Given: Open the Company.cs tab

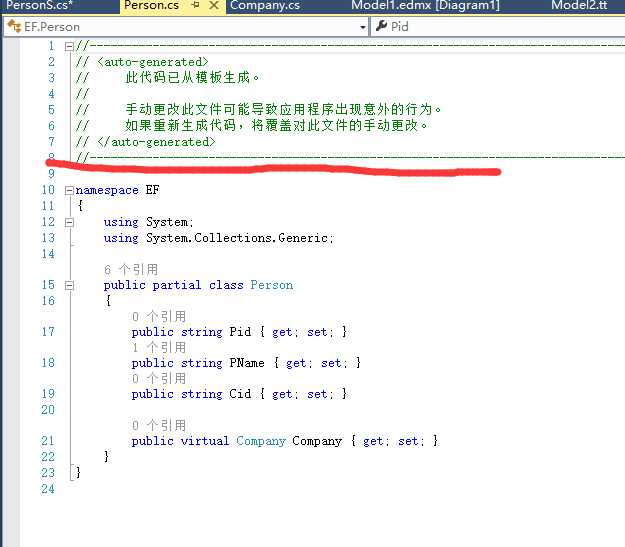Looking at the screenshot, I should click(x=265, y=6).
